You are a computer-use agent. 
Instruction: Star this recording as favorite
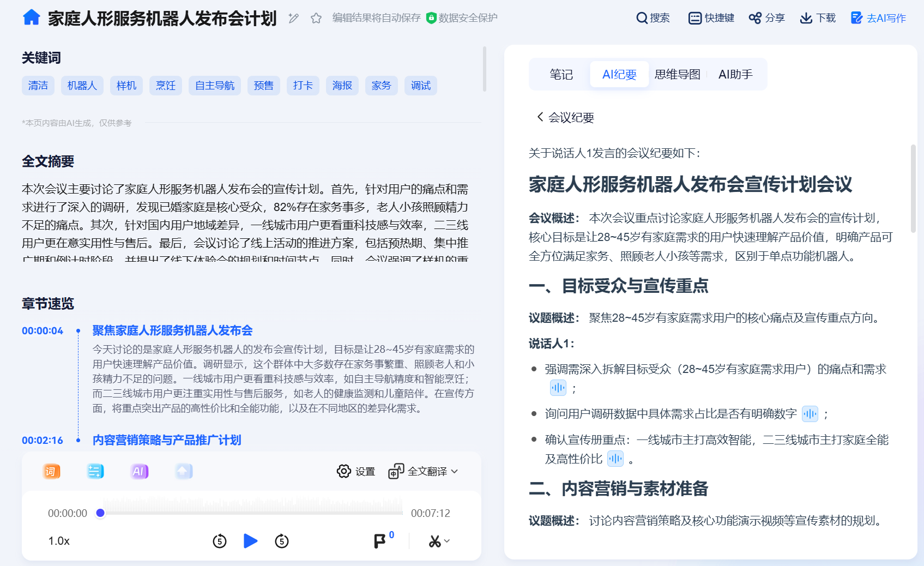pos(316,18)
